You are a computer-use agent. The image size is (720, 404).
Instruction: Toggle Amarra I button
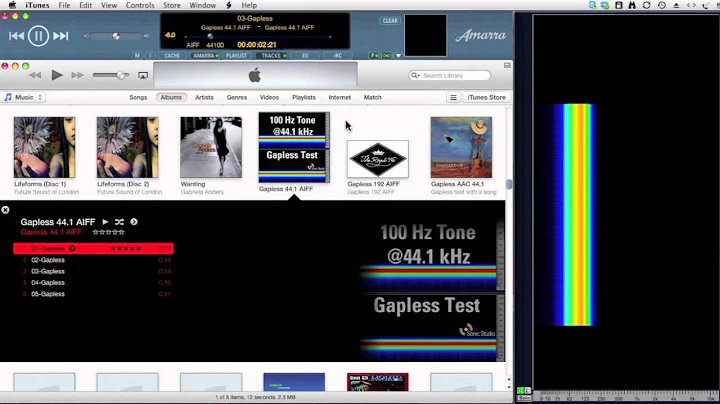tap(150, 56)
